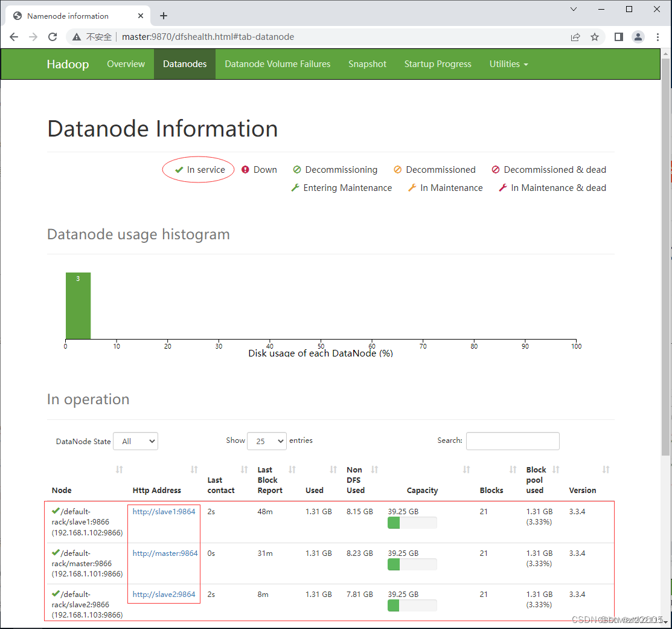Sort table by Node column sort icon

[x=120, y=469]
